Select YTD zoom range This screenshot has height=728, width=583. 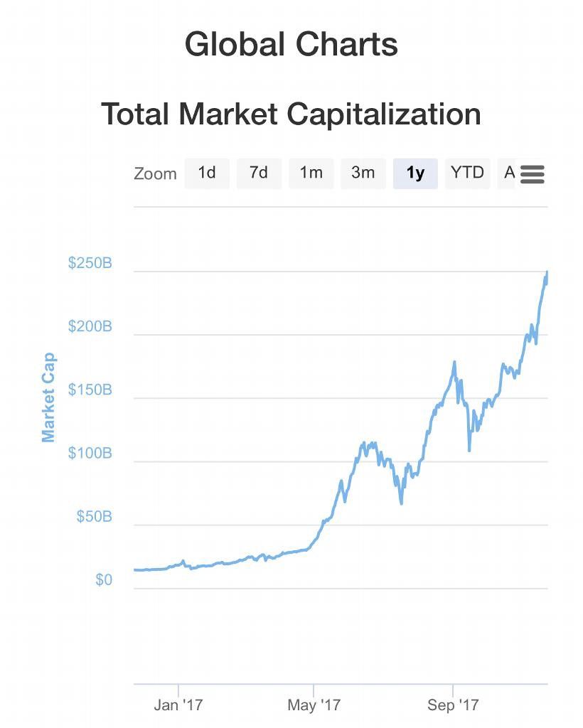pyautogui.click(x=467, y=173)
